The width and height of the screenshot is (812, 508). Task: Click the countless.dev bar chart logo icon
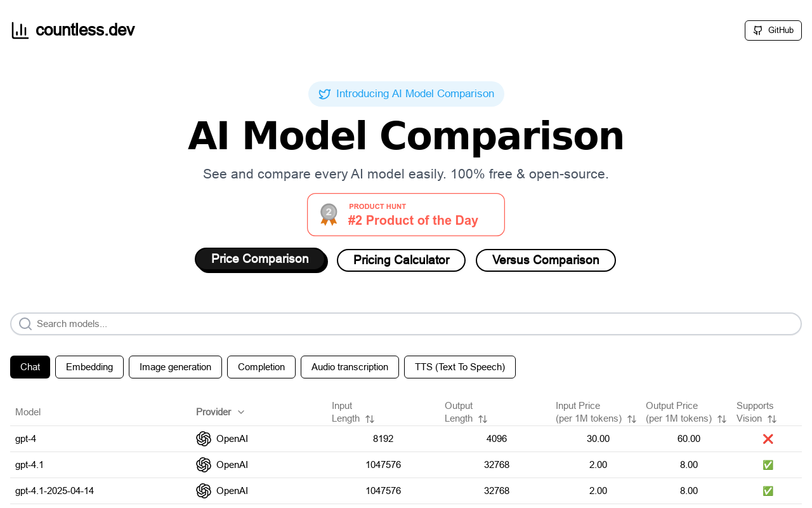point(20,30)
